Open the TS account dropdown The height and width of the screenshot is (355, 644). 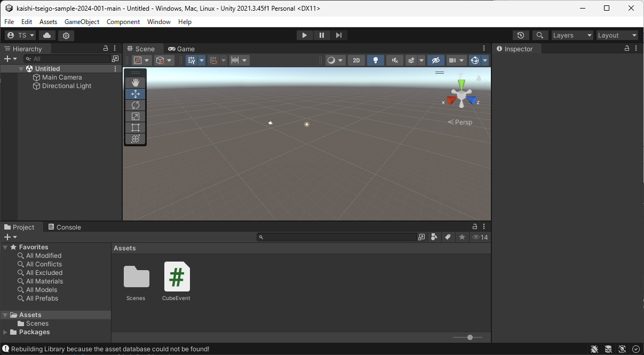click(x=20, y=35)
